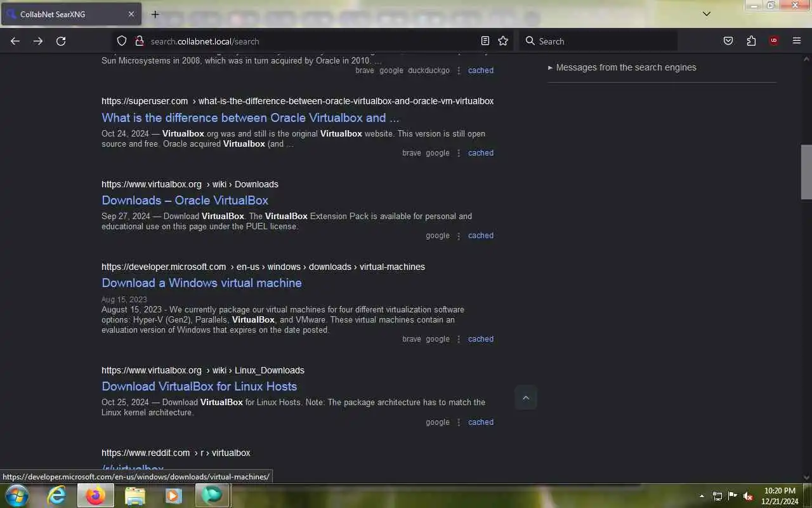Open teal chat app on taskbar
Screen dimensions: 812x508
click(212, 495)
